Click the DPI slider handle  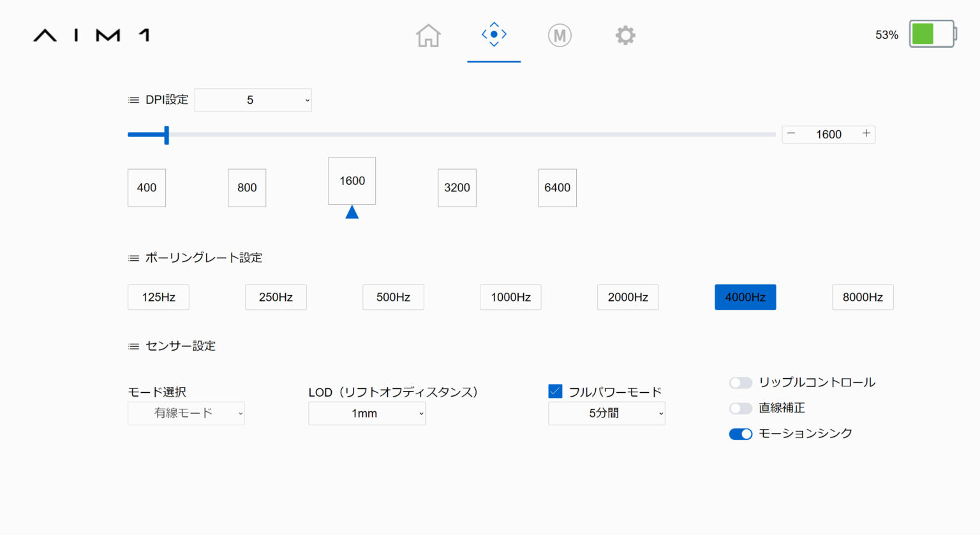[167, 135]
